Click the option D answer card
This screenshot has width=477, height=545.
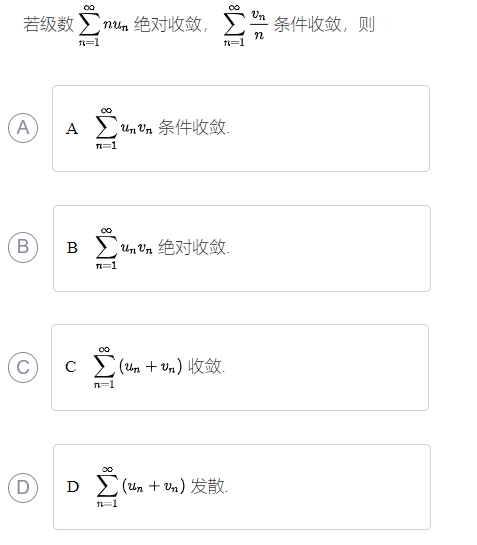(x=242, y=487)
